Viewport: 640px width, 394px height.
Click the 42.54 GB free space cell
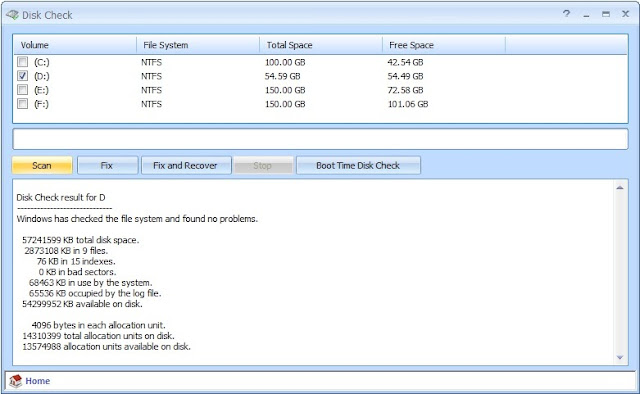click(405, 62)
